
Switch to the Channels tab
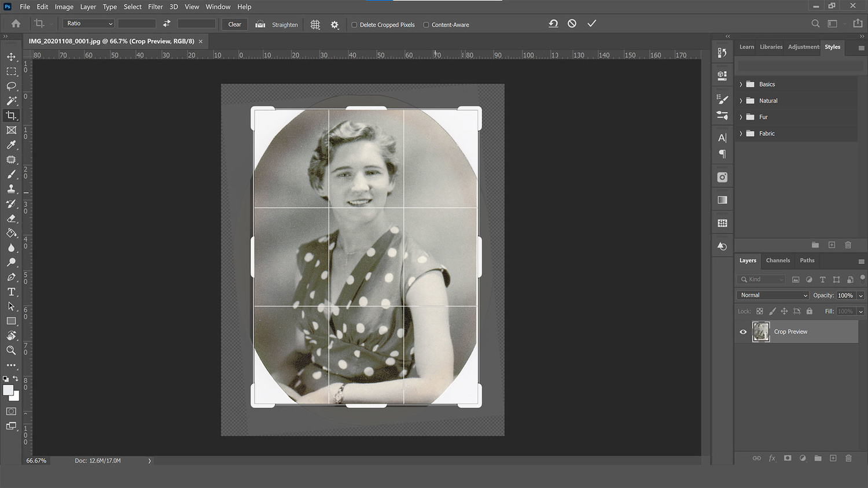pos(778,260)
